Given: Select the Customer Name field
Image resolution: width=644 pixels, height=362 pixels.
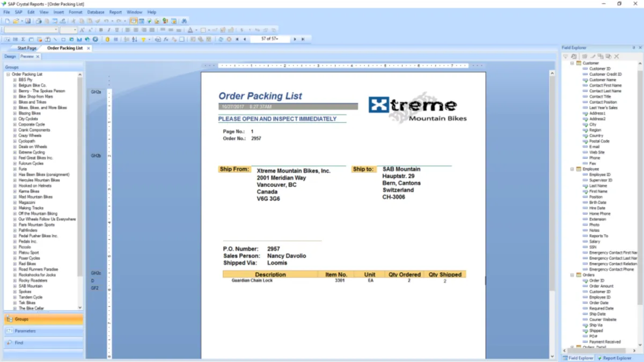Looking at the screenshot, I should (603, 79).
